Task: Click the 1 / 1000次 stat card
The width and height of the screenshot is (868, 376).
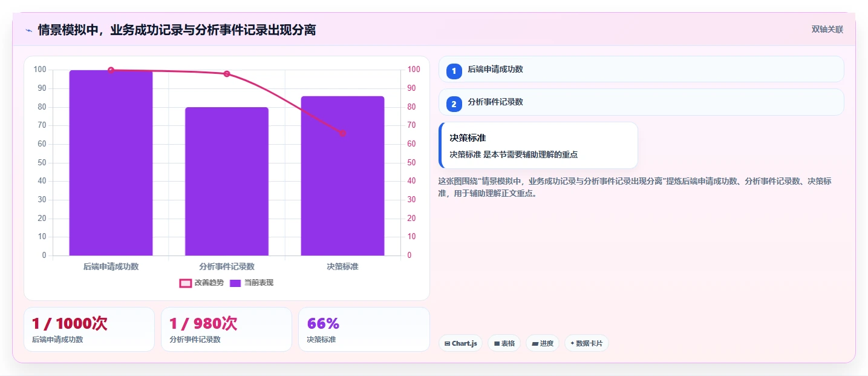Action: (x=90, y=329)
